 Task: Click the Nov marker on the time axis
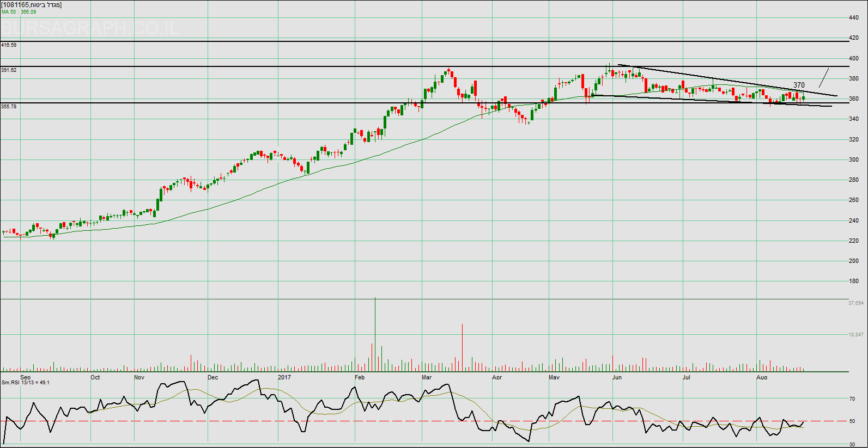[x=139, y=377]
